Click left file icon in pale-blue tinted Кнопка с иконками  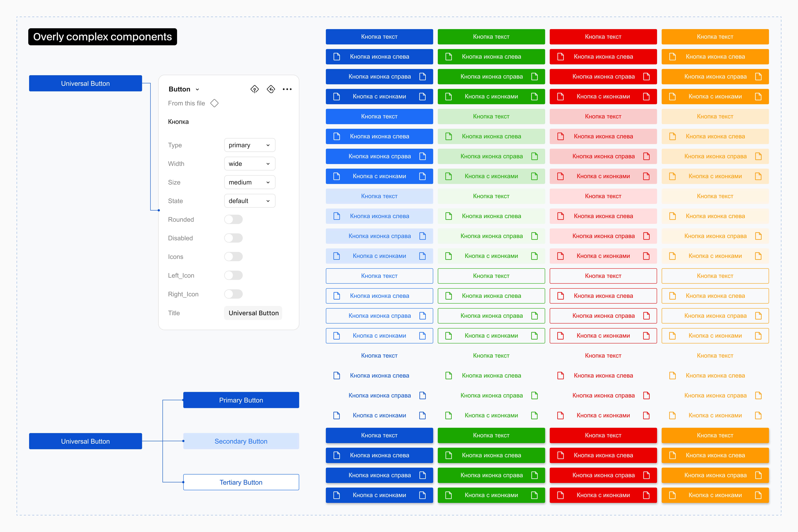(337, 256)
